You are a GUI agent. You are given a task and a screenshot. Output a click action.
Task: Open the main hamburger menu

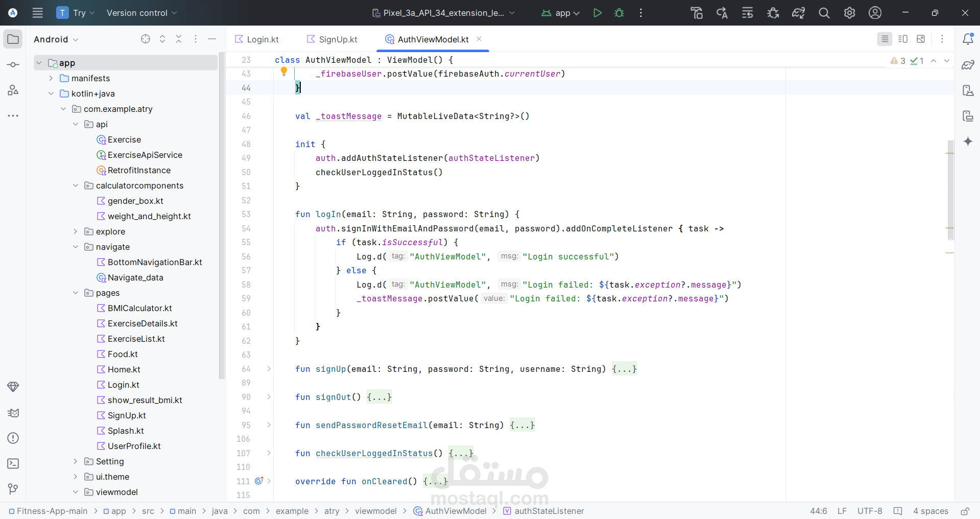(38, 13)
